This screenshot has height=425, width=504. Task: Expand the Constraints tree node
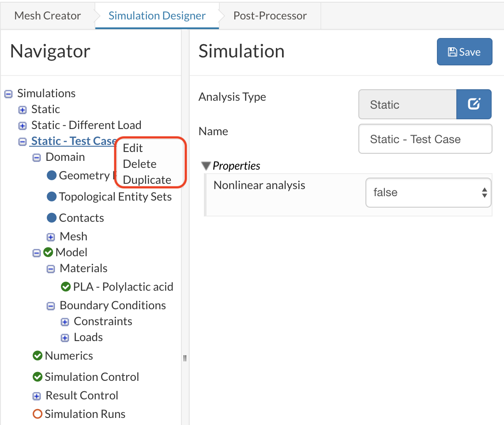point(65,322)
